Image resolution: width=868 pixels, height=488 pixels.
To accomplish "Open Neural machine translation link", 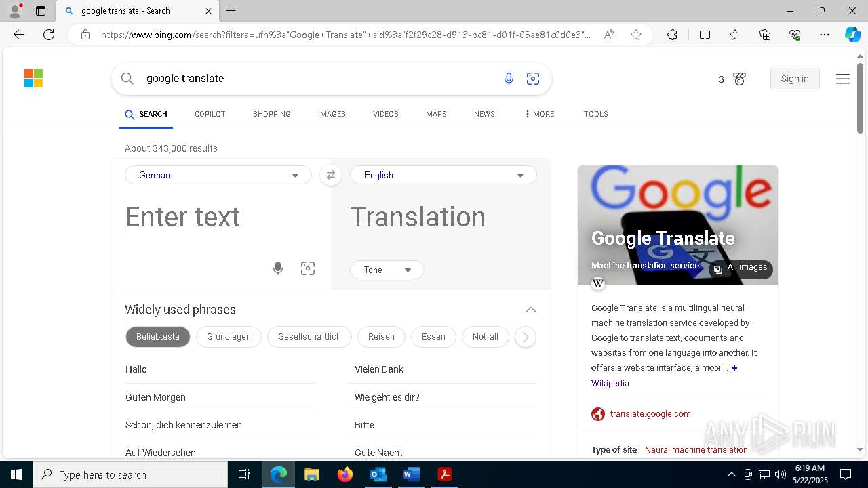I will (696, 450).
